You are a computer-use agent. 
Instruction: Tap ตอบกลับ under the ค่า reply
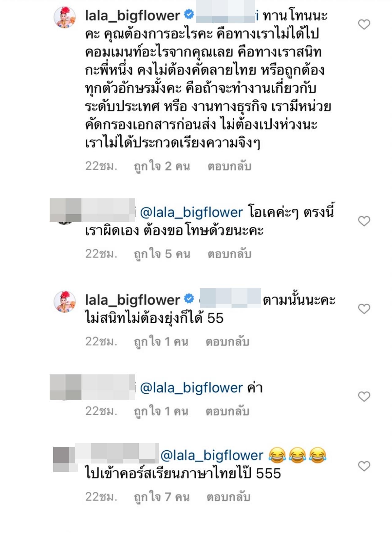click(x=228, y=411)
